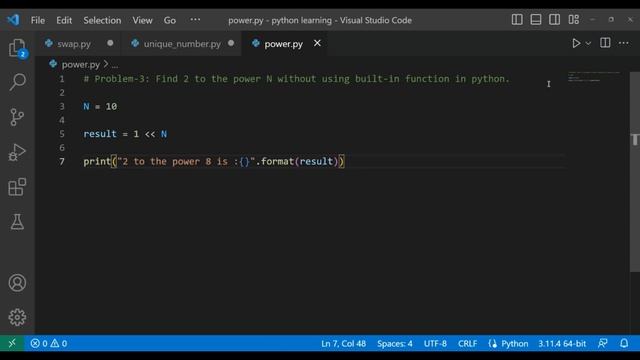Place cursor in the Problem-3 comment line

pos(297,79)
